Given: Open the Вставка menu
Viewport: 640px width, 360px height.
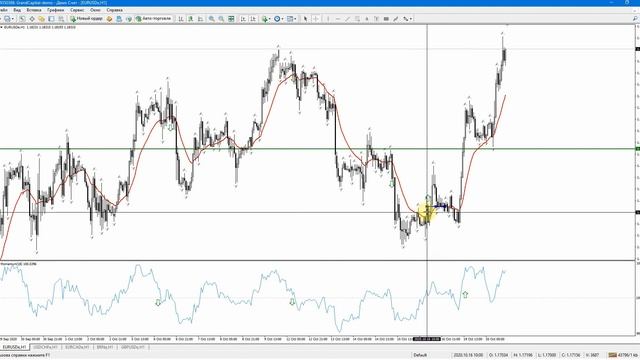Looking at the screenshot, I should (33, 10).
